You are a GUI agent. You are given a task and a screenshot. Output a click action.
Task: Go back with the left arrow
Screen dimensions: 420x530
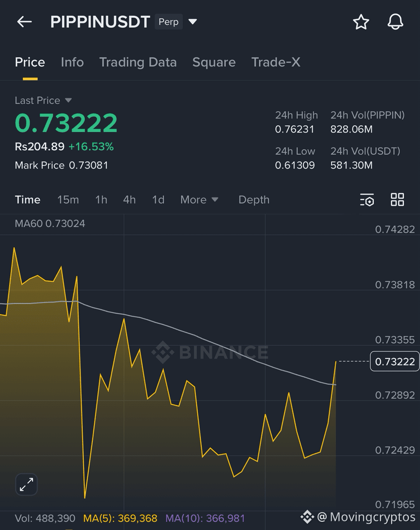24,22
